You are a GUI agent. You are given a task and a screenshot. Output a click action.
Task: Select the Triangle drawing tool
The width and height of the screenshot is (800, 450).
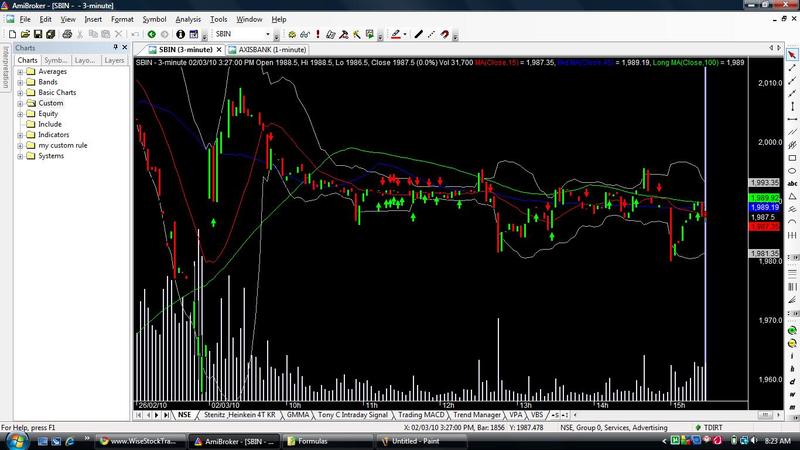coord(792,196)
